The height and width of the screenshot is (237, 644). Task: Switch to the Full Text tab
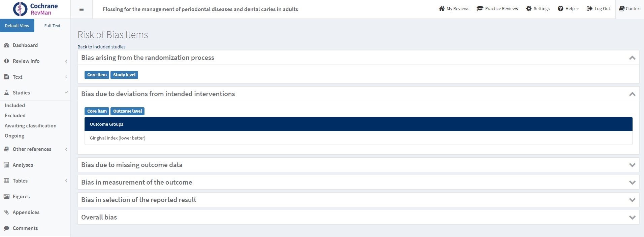[52, 26]
